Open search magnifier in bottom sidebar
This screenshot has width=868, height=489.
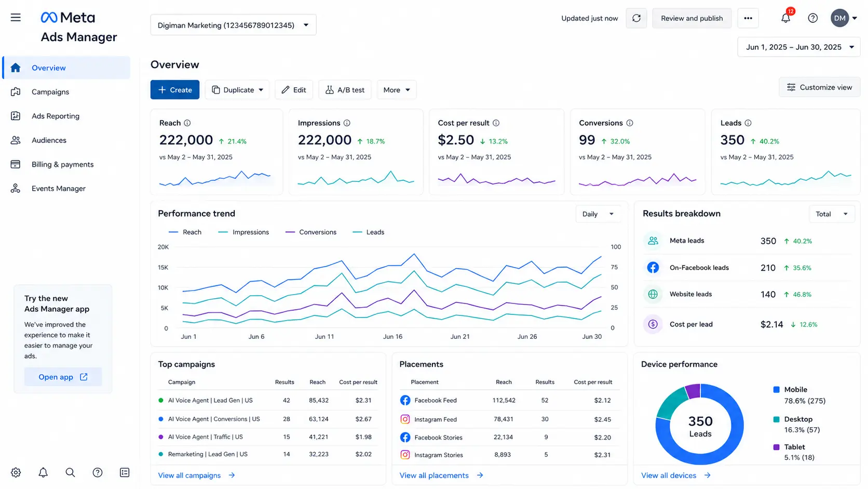(70, 472)
